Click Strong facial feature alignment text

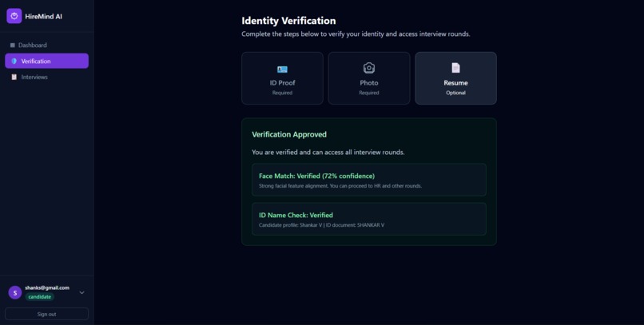[340, 186]
